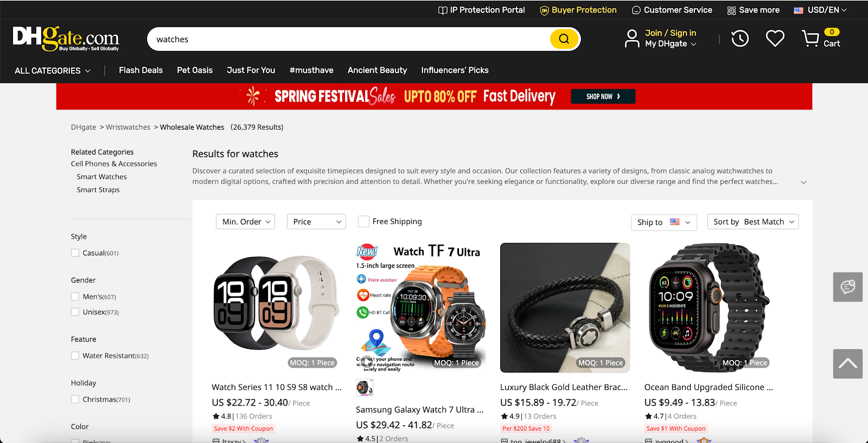Screen dimensions: 868x443
Task: Open the browsing history clock icon
Action: coord(740,38)
